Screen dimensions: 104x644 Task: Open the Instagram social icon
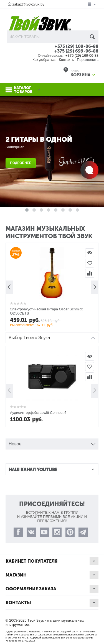point(57,532)
